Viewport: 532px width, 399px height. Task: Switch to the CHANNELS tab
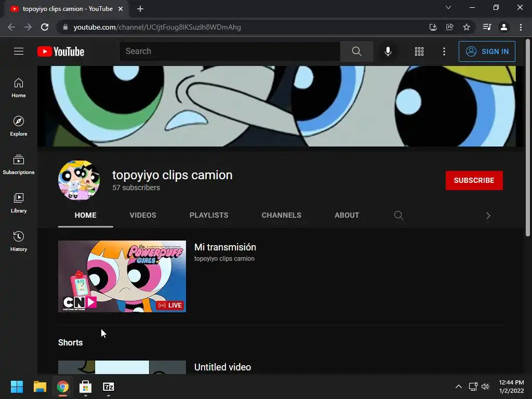pyautogui.click(x=281, y=215)
